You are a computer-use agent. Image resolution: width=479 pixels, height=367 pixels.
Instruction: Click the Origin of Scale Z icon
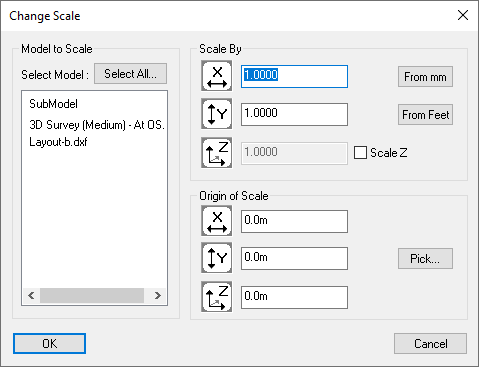(217, 297)
